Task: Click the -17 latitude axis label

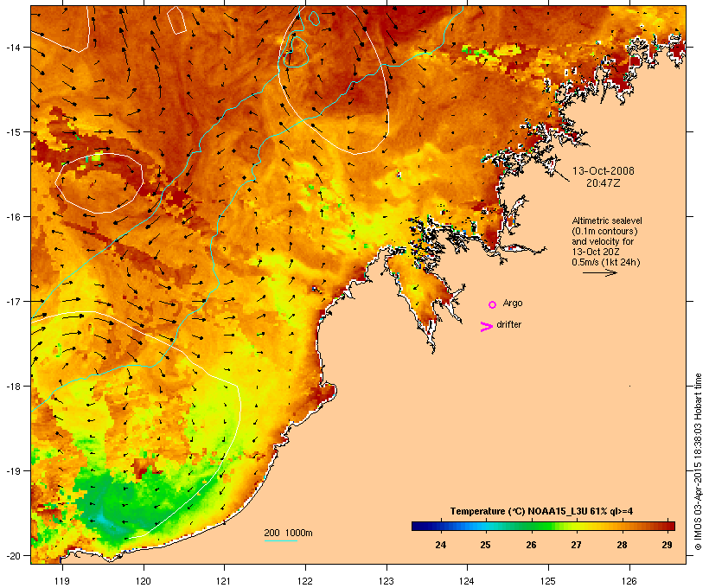Action: 13,301
